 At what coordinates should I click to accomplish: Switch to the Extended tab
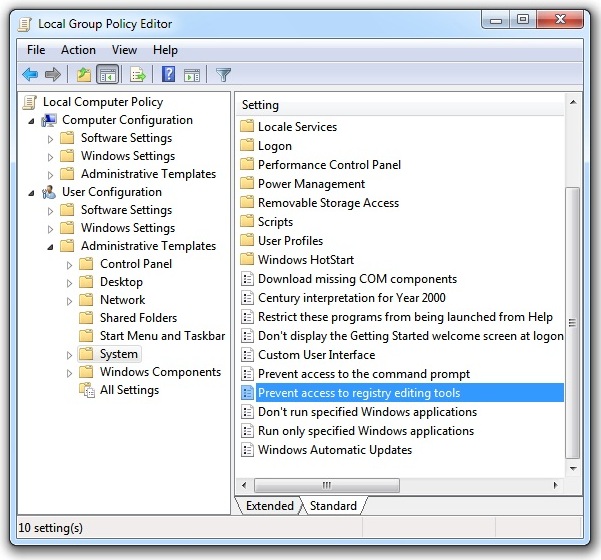click(x=269, y=506)
